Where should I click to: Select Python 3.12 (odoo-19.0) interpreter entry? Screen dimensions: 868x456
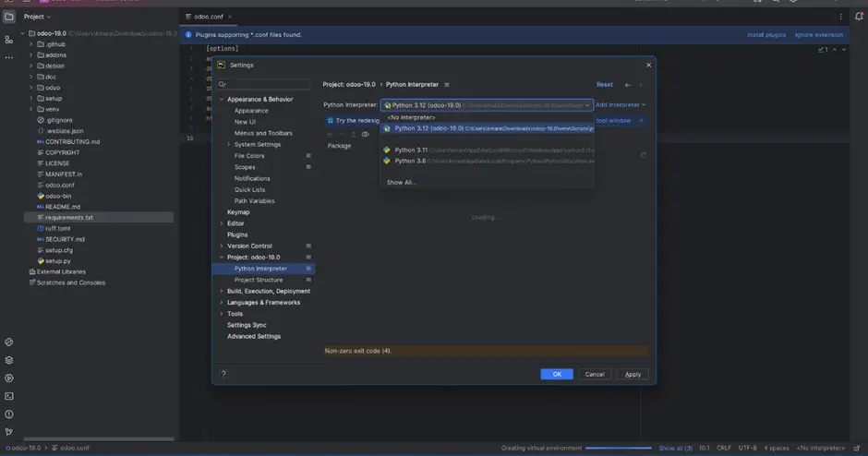click(x=487, y=128)
